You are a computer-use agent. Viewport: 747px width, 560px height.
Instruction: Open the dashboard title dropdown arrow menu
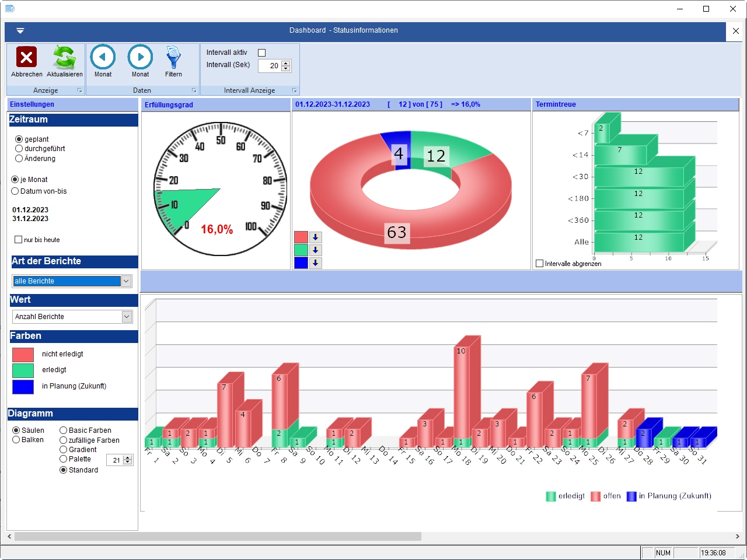[20, 31]
